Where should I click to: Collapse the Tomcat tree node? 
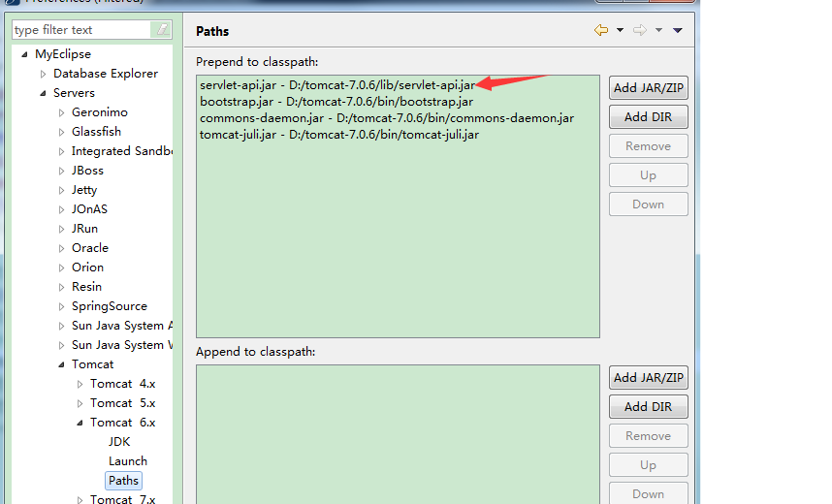61,364
